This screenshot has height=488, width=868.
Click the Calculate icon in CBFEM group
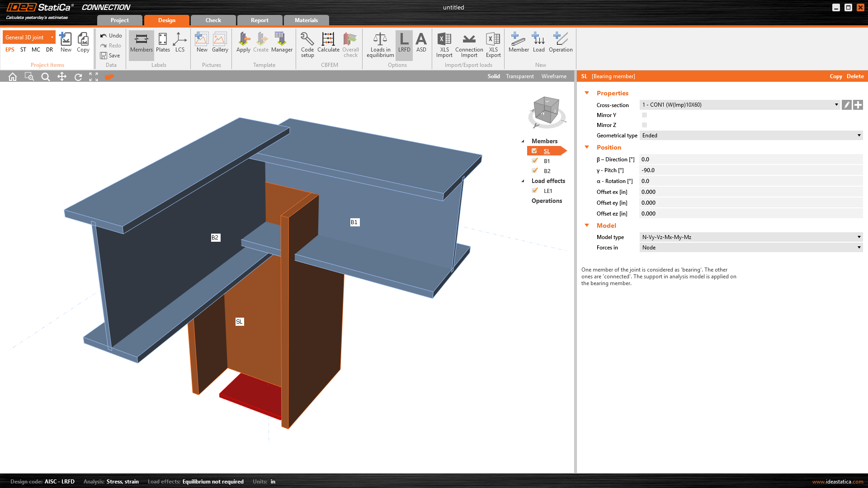point(328,40)
